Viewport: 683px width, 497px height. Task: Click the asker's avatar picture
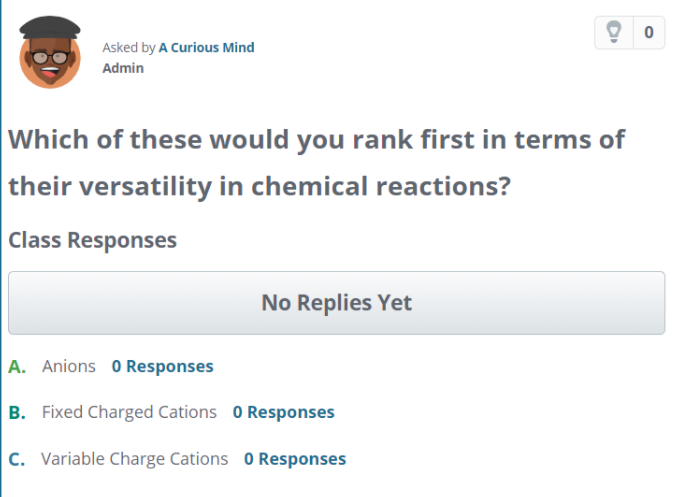coord(50,52)
